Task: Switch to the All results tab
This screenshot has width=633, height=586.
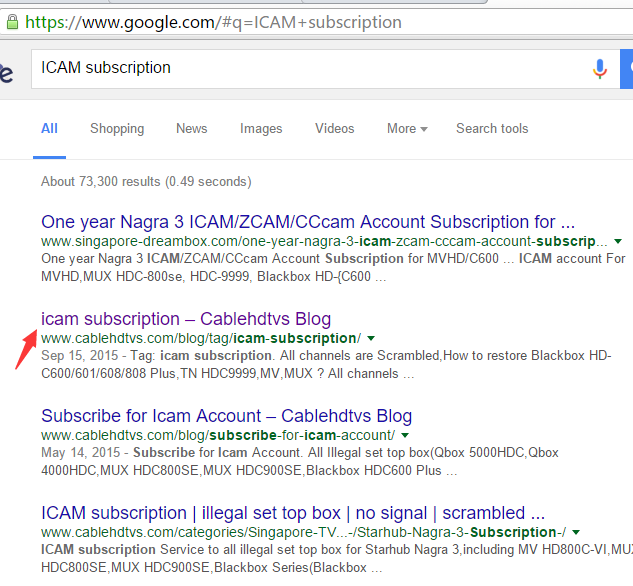Action: 49,128
